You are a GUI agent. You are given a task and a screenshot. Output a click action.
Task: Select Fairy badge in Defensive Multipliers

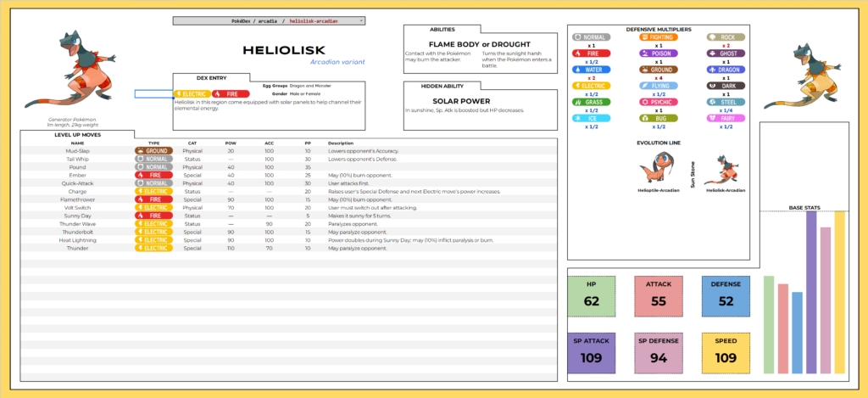click(x=726, y=118)
